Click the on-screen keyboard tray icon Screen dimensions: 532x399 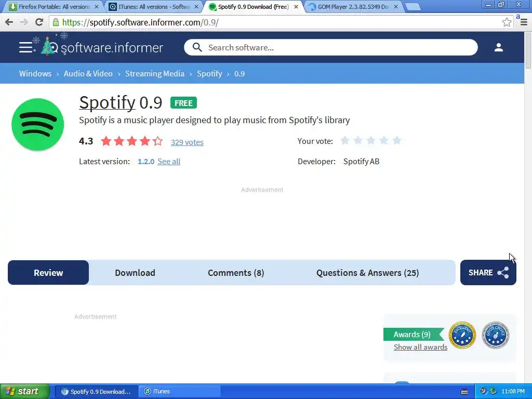point(464,392)
